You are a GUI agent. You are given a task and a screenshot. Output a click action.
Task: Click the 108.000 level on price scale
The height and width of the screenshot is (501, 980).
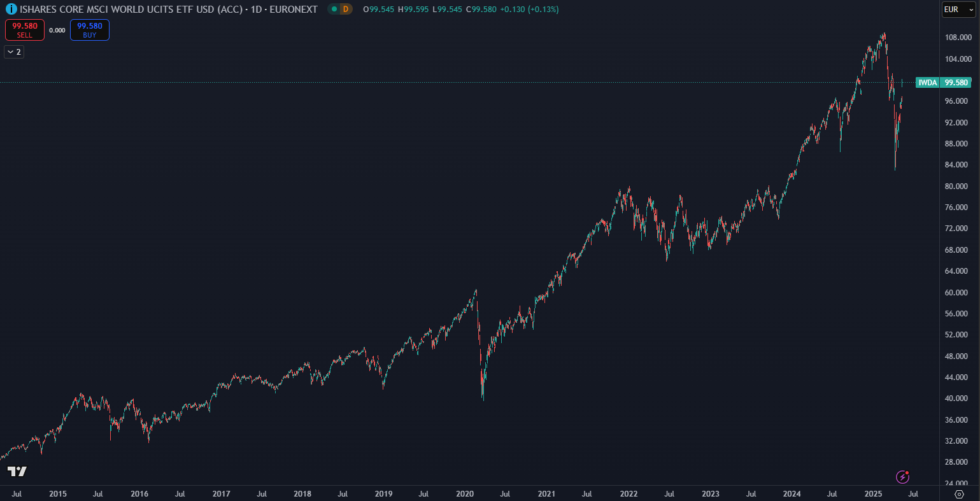click(x=956, y=38)
